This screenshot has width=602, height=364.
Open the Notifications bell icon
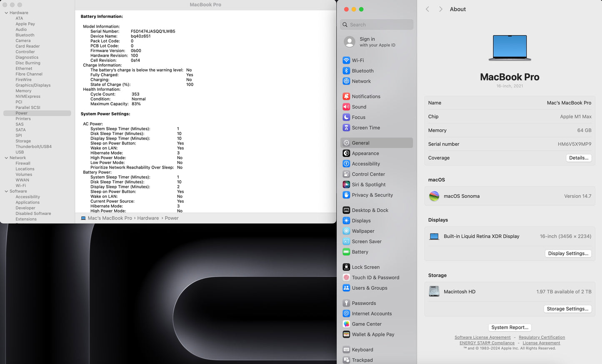[346, 96]
